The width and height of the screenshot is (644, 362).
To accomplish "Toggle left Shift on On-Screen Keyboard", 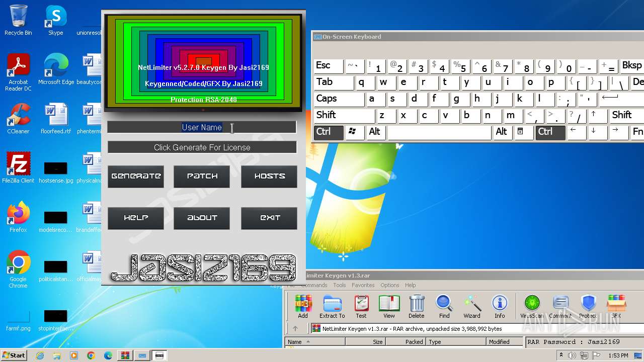I will click(x=344, y=116).
